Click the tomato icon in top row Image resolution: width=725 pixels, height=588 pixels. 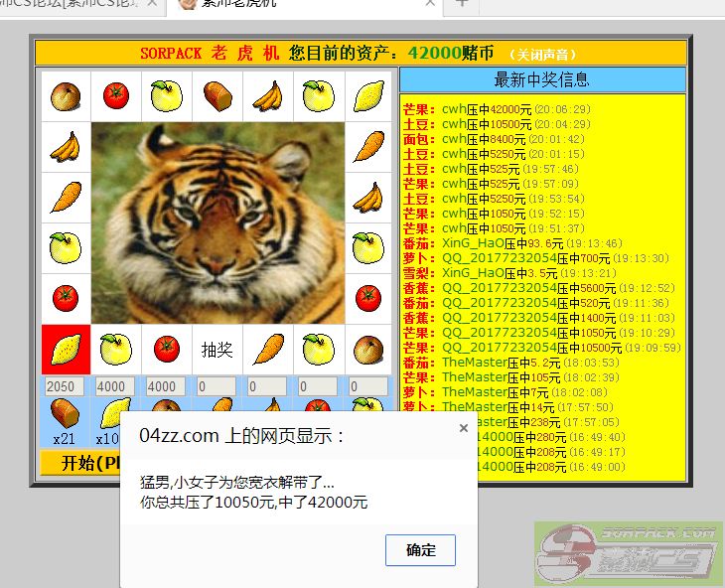pyautogui.click(x=116, y=96)
